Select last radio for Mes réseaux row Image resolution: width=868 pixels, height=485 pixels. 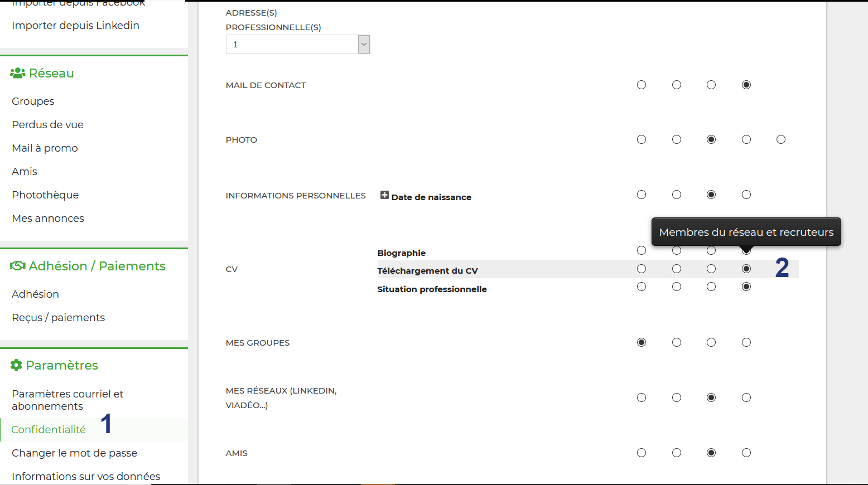pyautogui.click(x=746, y=397)
